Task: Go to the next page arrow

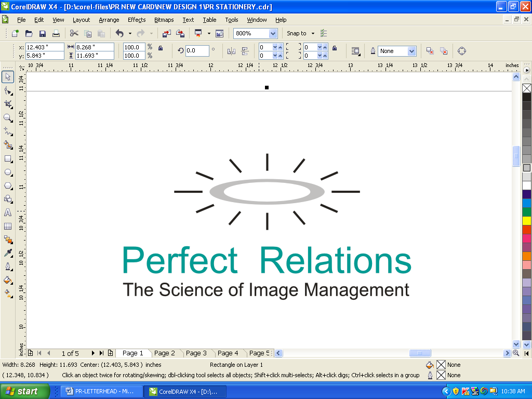Action: click(93, 353)
